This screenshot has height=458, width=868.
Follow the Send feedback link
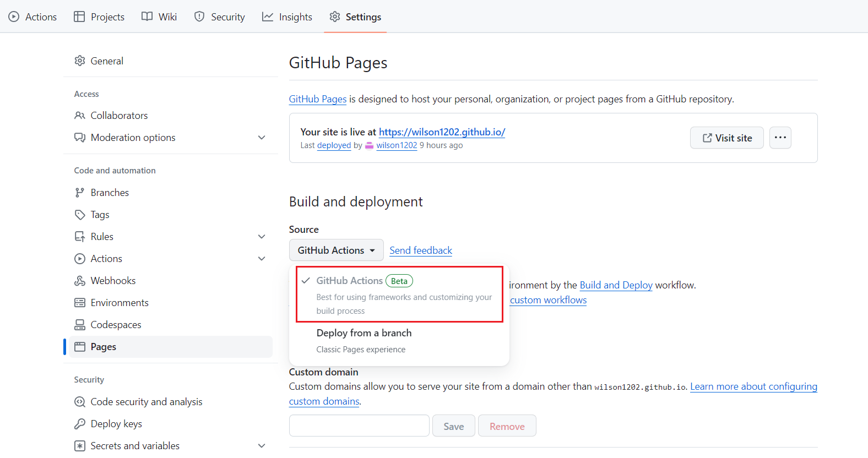(x=421, y=250)
